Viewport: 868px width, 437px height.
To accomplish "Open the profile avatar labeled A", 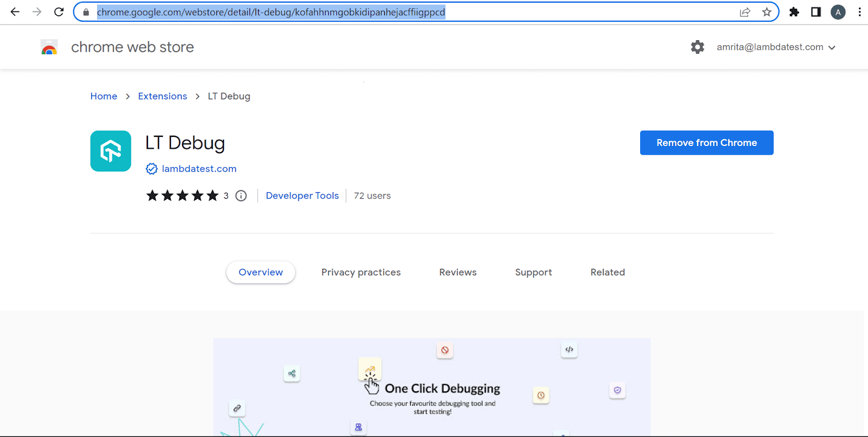I will point(838,12).
